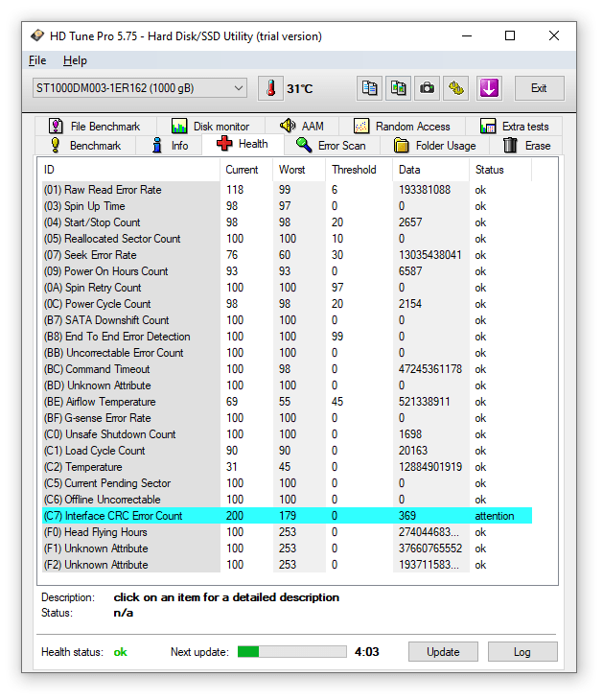Select the Spin Retry Count row
The image size is (603, 700).
287,288
